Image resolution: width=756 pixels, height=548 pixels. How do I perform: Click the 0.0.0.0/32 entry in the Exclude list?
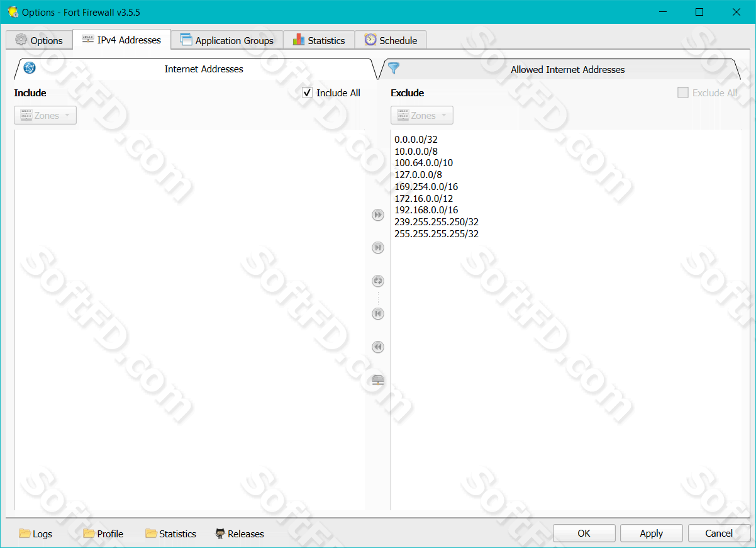tap(416, 139)
